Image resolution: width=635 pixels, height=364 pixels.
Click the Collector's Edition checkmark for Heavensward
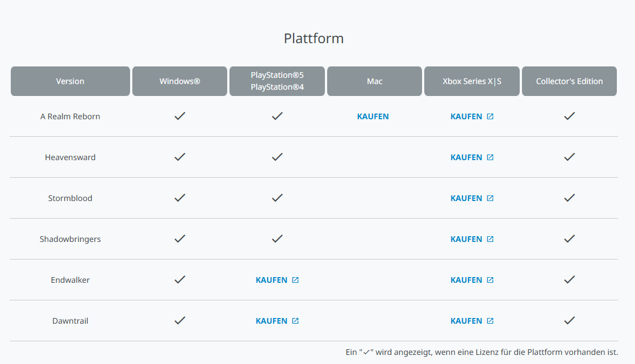click(569, 157)
